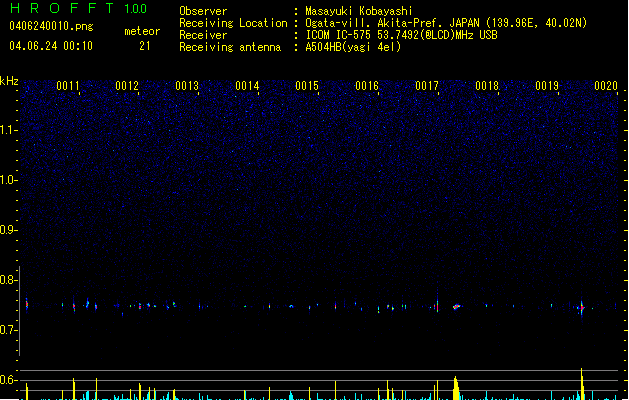Select the A504HB(yagi 4el) antenna text
The width and height of the screenshot is (629, 400).
click(353, 47)
